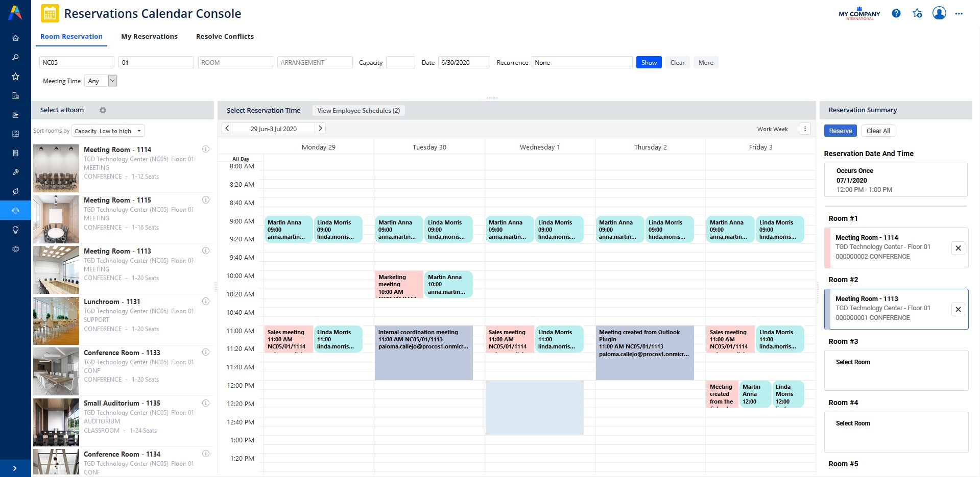Open the Resolve Conflicts tab
This screenshot has height=477, width=980.
coord(225,37)
